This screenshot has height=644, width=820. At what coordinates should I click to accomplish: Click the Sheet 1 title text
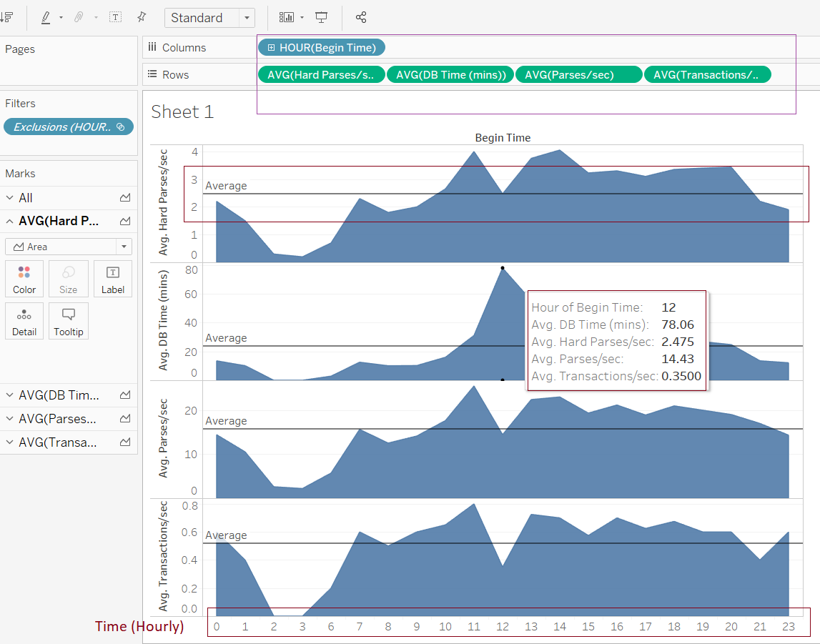tap(182, 112)
